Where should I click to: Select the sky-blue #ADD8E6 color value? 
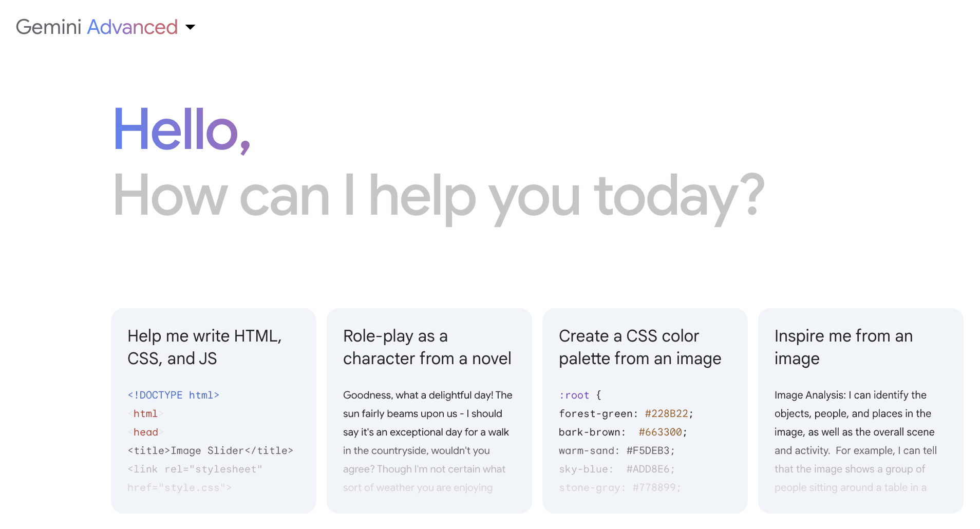(648, 469)
